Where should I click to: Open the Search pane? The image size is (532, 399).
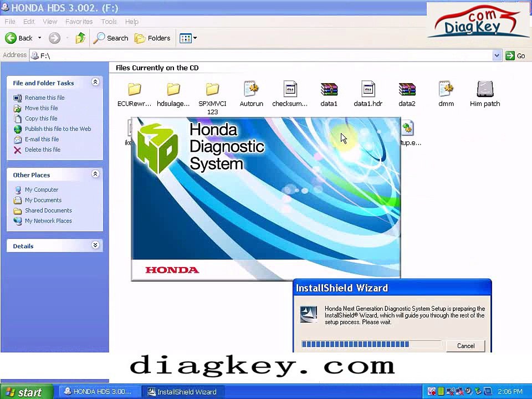tap(111, 38)
